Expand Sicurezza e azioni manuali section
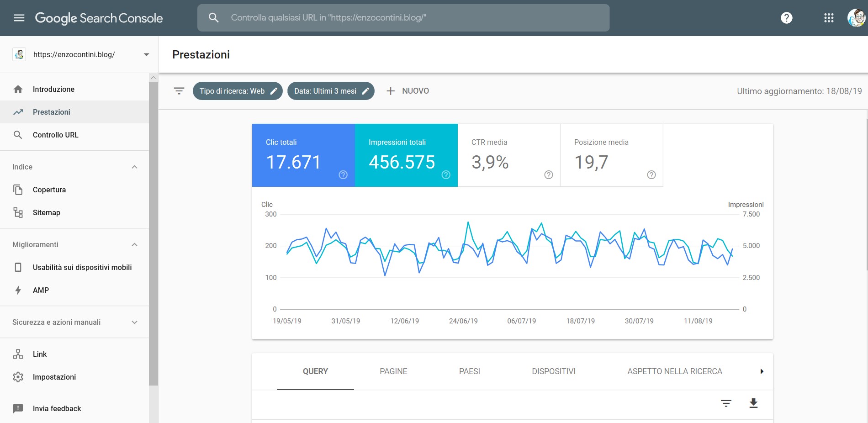Screen dimensions: 868x423 point(134,322)
